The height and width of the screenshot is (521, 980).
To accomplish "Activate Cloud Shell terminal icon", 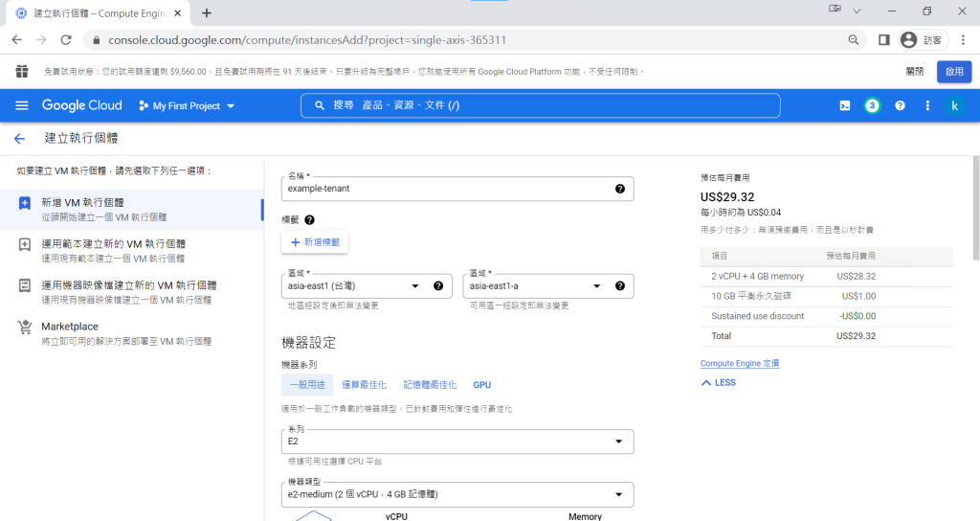I will pos(844,105).
